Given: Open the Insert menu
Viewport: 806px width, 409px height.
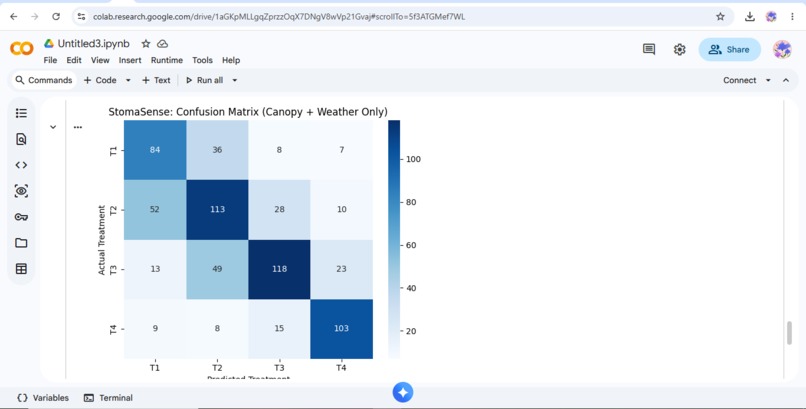Looking at the screenshot, I should pos(130,60).
